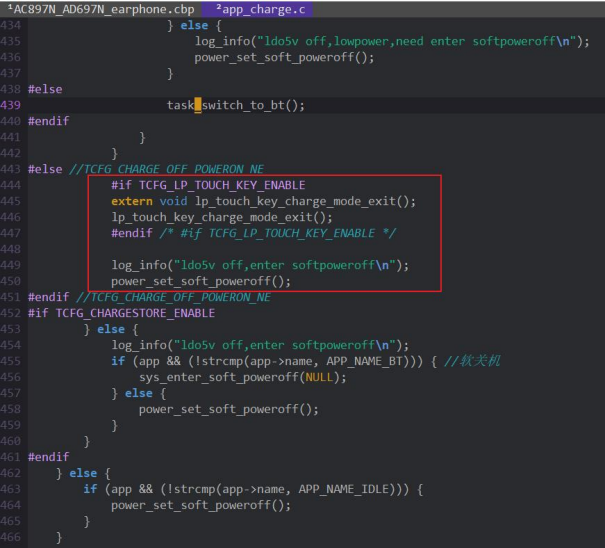605x548 pixels.
Task: Click power_set_soft_poweroff() on line 450
Action: coord(201,281)
